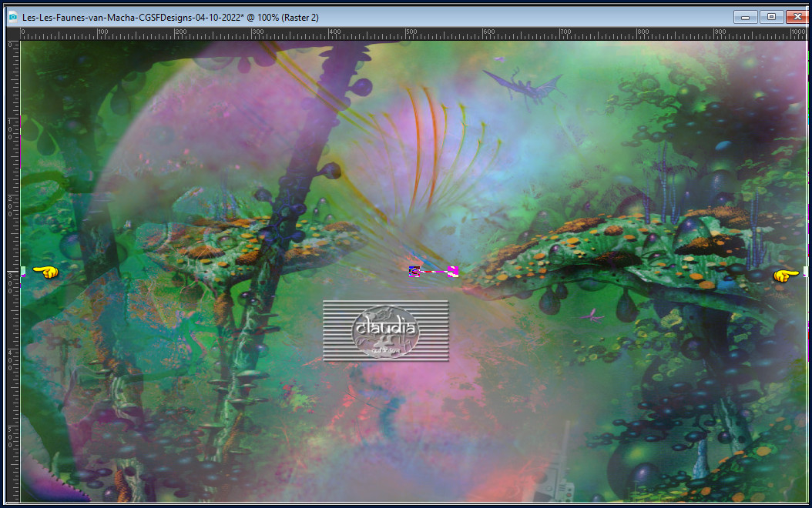
Task: Select the Pick tool center pivot handle
Action: pyautogui.click(x=414, y=271)
